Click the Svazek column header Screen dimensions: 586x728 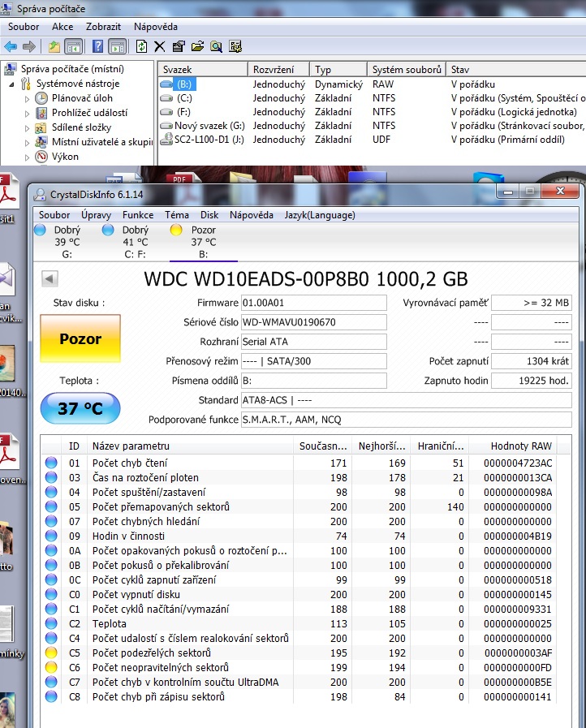tap(203, 69)
